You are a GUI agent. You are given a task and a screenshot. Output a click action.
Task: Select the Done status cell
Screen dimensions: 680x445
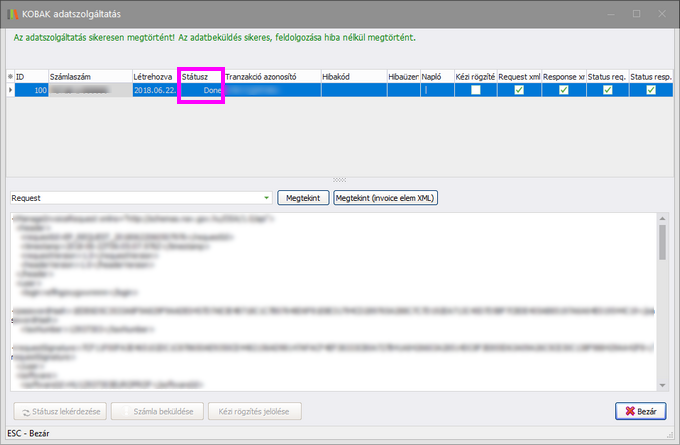tap(201, 90)
